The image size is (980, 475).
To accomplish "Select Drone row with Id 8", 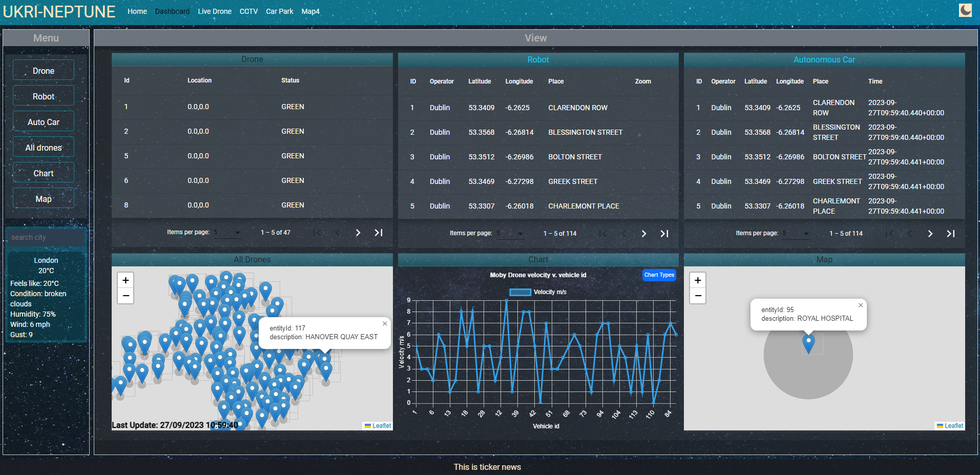I will point(252,205).
